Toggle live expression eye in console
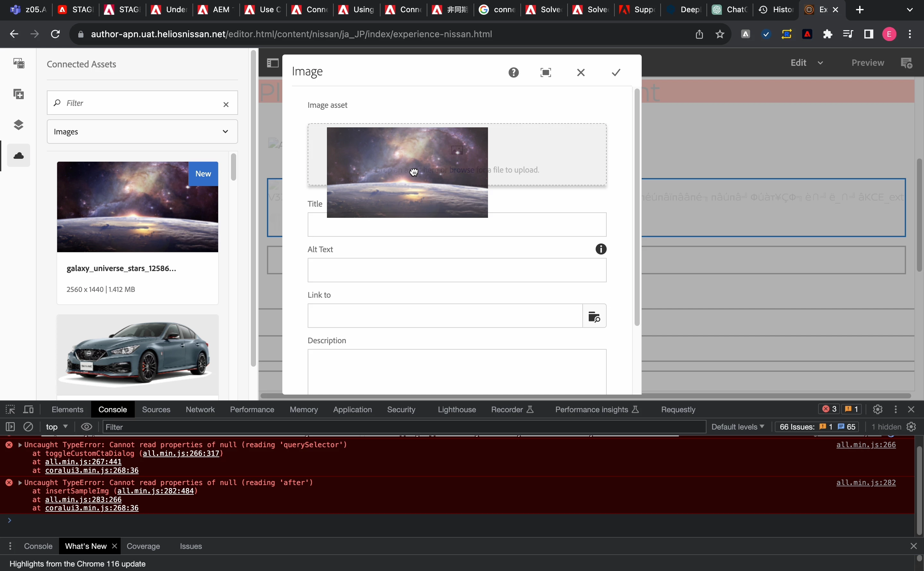 click(x=87, y=427)
